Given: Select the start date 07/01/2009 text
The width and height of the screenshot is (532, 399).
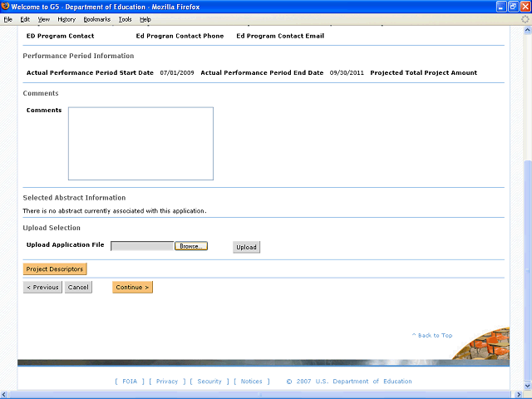Looking at the screenshot, I should coord(177,72).
